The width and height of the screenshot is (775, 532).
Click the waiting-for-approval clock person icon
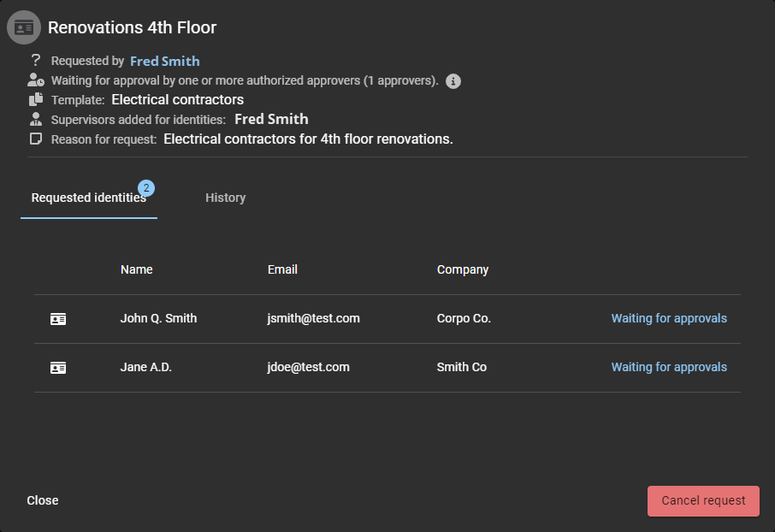coord(35,80)
